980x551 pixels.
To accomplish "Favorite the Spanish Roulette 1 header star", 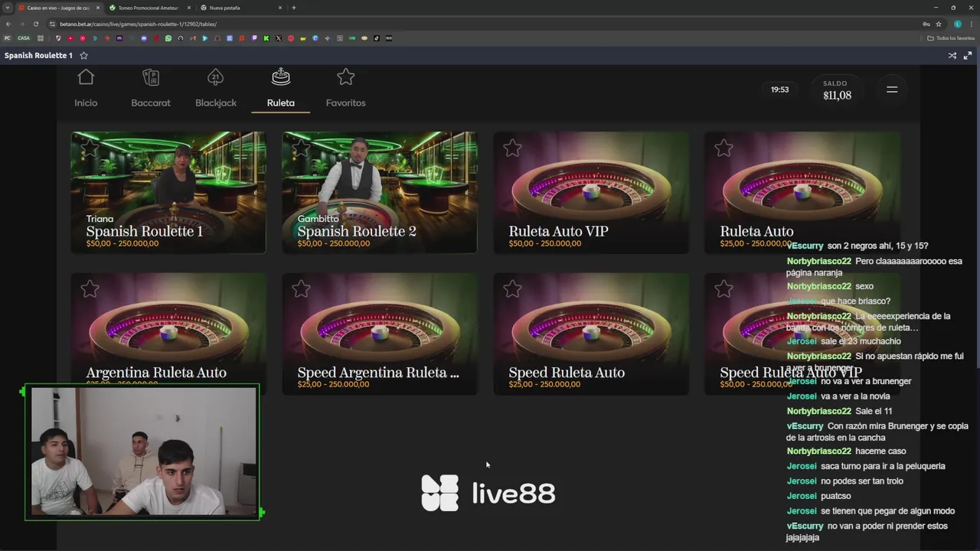I will pyautogui.click(x=84, y=55).
